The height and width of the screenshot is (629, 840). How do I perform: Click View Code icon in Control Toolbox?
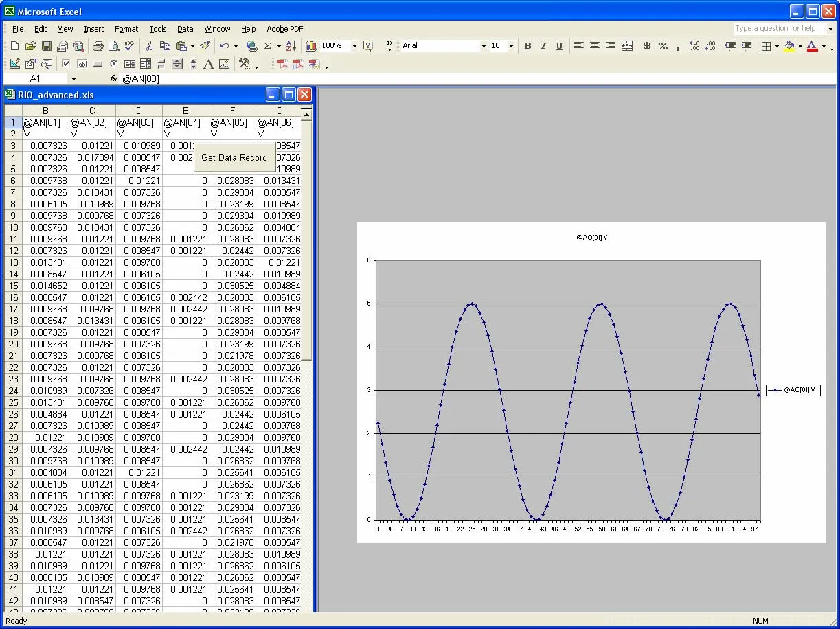(x=47, y=64)
